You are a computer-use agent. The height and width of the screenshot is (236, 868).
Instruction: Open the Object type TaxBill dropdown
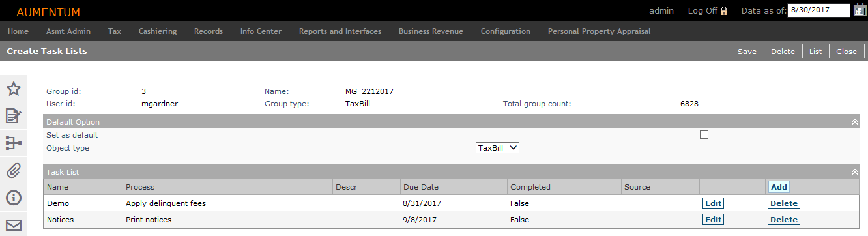tap(497, 148)
